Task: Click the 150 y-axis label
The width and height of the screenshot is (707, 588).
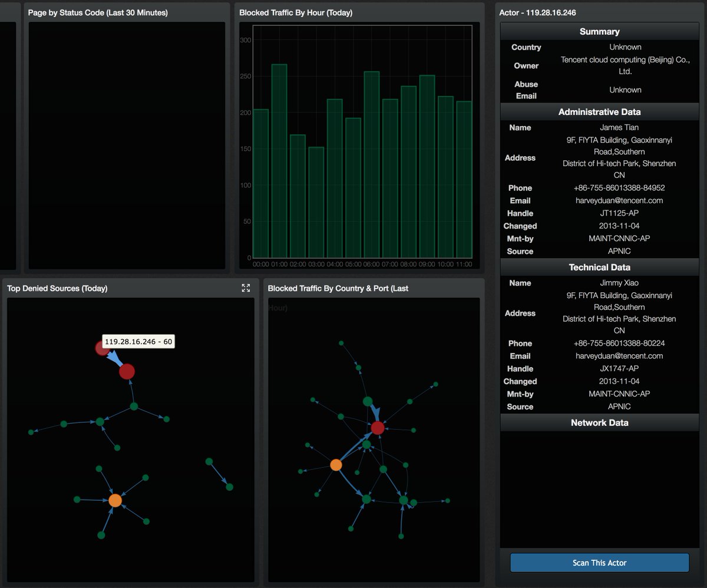Action: click(x=245, y=149)
